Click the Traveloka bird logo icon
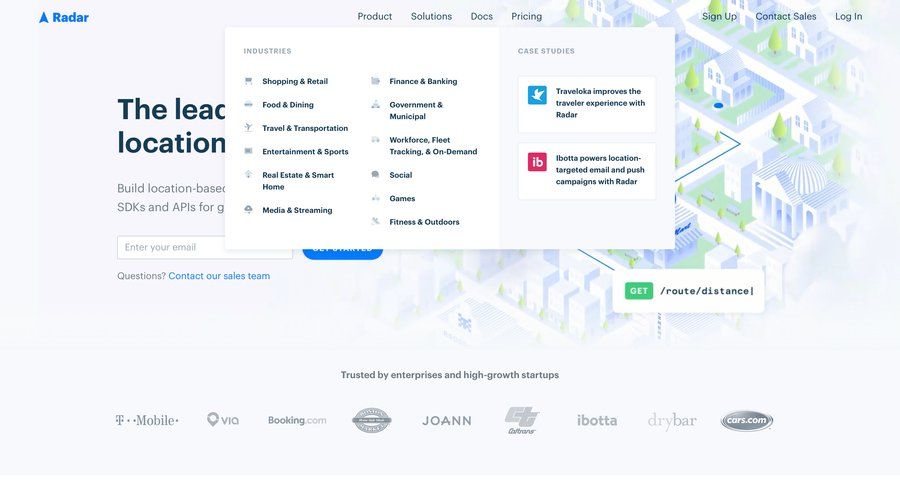The width and height of the screenshot is (900, 484). click(x=537, y=95)
